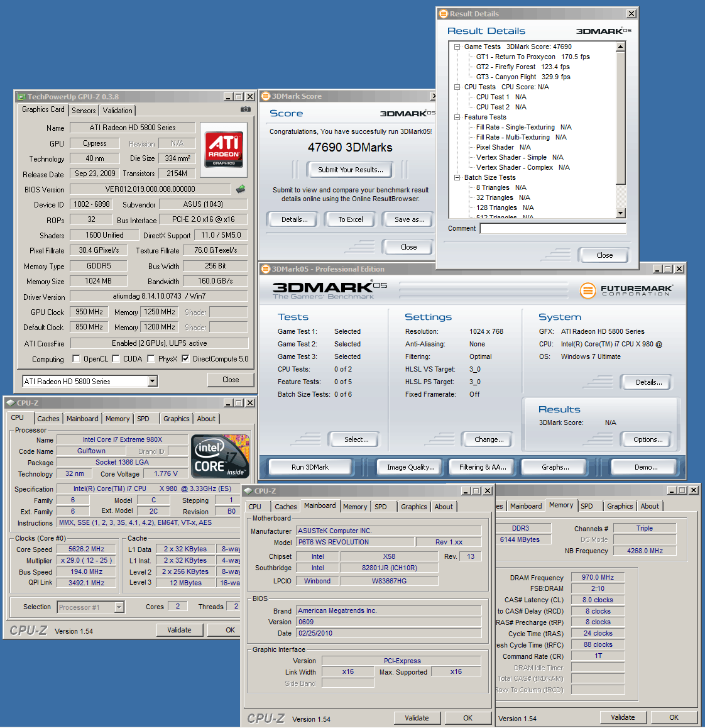Click Close in Result Details window
Screen dimensions: 705x728
point(604,255)
